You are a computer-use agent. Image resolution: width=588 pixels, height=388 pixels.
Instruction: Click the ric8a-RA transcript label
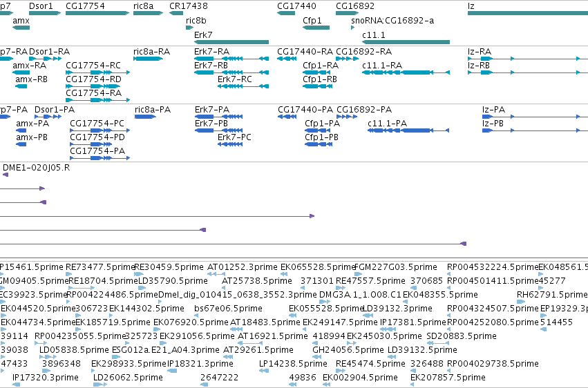(x=151, y=52)
